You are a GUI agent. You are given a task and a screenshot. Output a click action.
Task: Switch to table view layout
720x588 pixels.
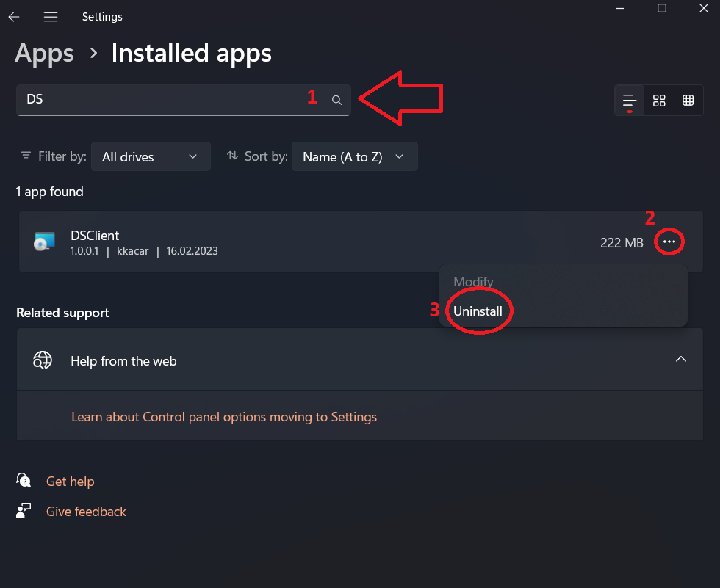688,101
